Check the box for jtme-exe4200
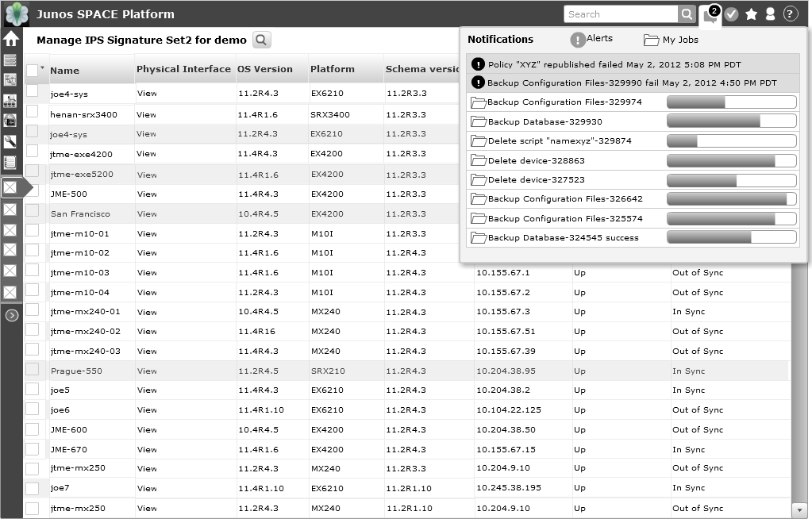 [x=32, y=151]
